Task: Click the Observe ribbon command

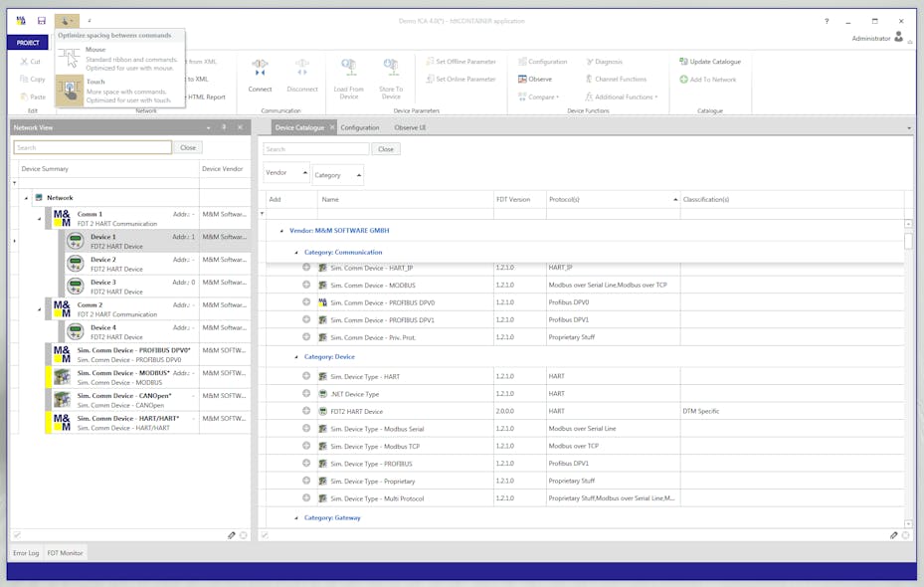Action: click(535, 79)
